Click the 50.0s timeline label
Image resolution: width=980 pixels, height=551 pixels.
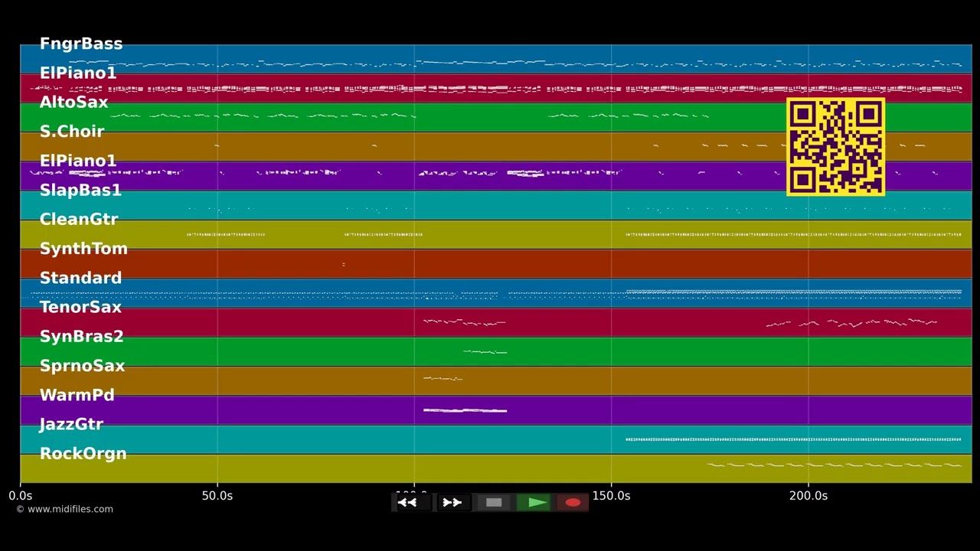pos(217,496)
